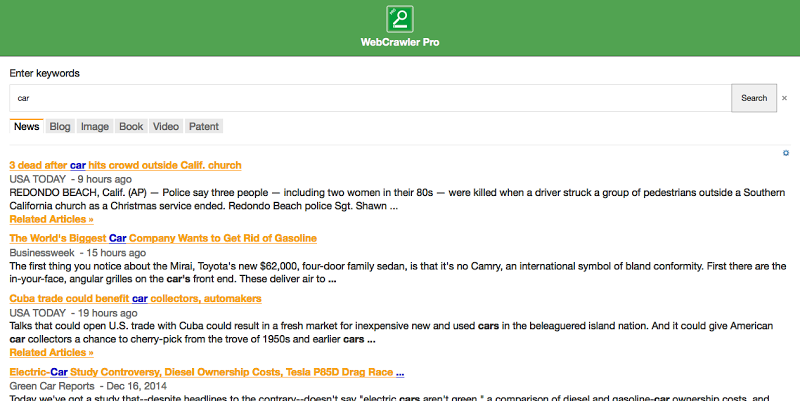Image resolution: width=800 pixels, height=401 pixels.
Task: Select the News tab
Action: pyautogui.click(x=27, y=126)
